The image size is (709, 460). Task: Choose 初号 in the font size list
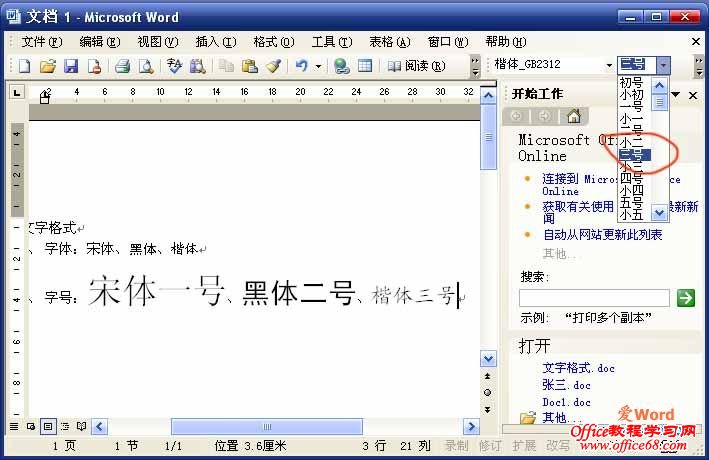coord(634,83)
